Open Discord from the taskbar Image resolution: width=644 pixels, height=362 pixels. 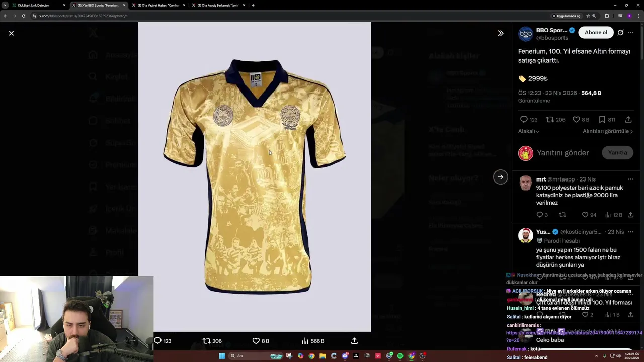pos(345,356)
